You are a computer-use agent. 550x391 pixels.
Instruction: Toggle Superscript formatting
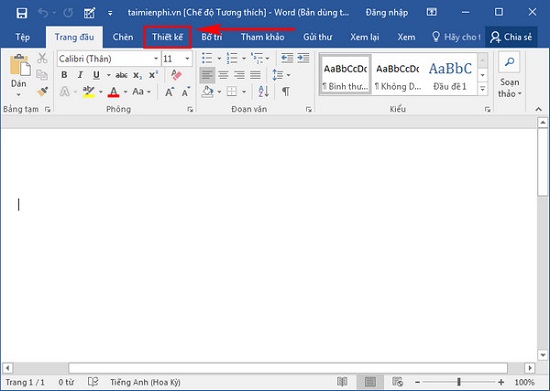[153, 75]
